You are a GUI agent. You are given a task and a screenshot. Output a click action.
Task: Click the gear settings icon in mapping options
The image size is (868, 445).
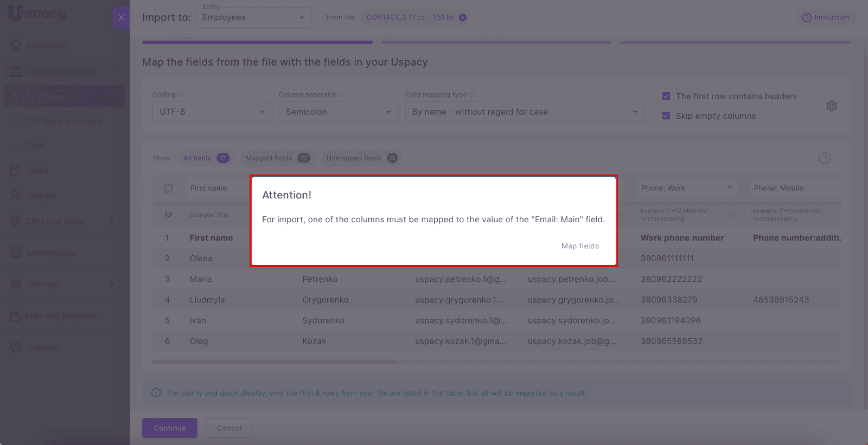pyautogui.click(x=831, y=106)
